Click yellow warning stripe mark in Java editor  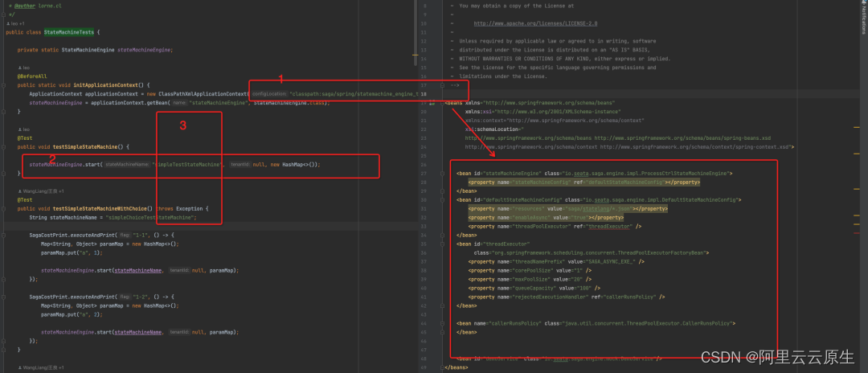(416, 55)
